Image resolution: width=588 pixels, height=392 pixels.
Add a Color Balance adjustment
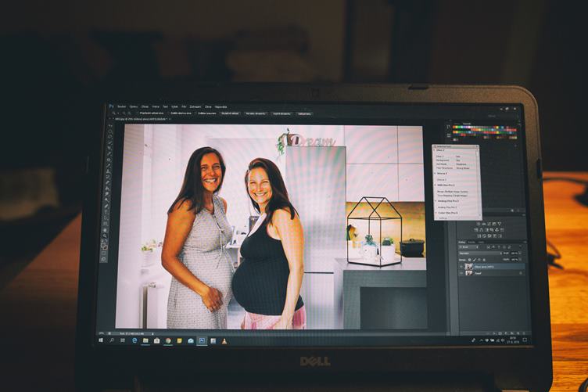[x=481, y=230]
